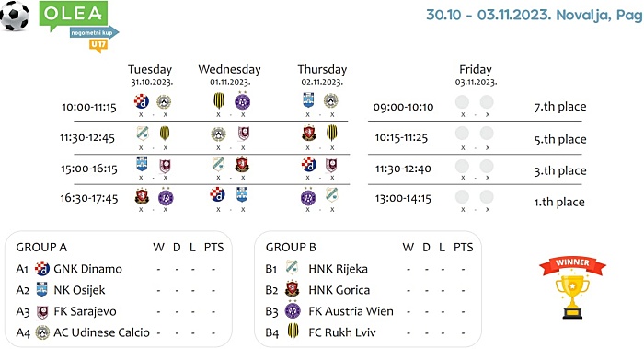
Task: Select HNK Rijeka crest in Group B
Action: (x=292, y=267)
